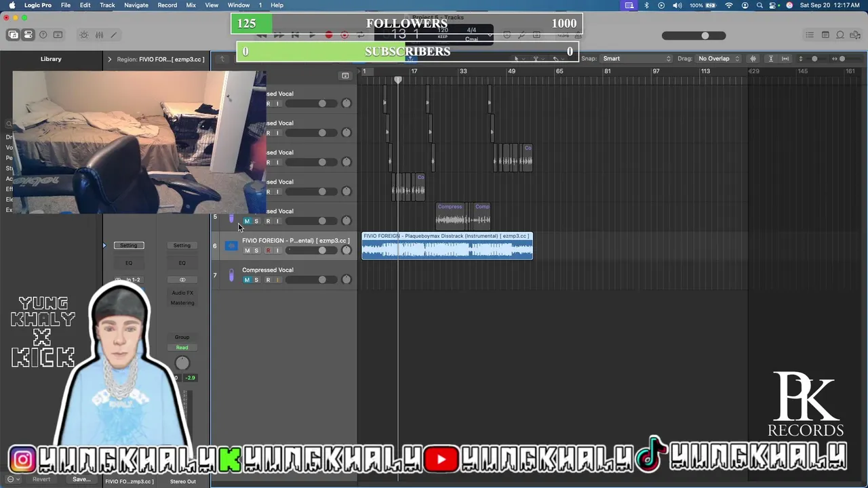
Task: Click the Play button in transport
Action: point(312,35)
